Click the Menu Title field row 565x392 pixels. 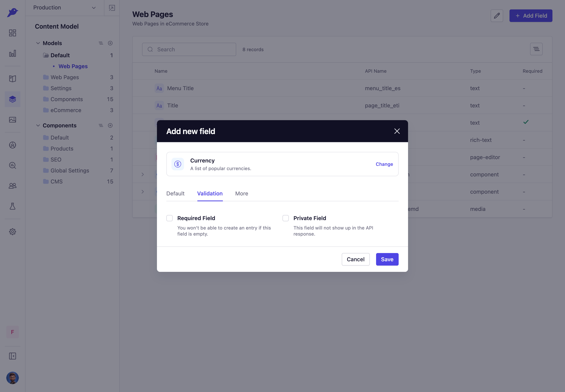coord(342,88)
